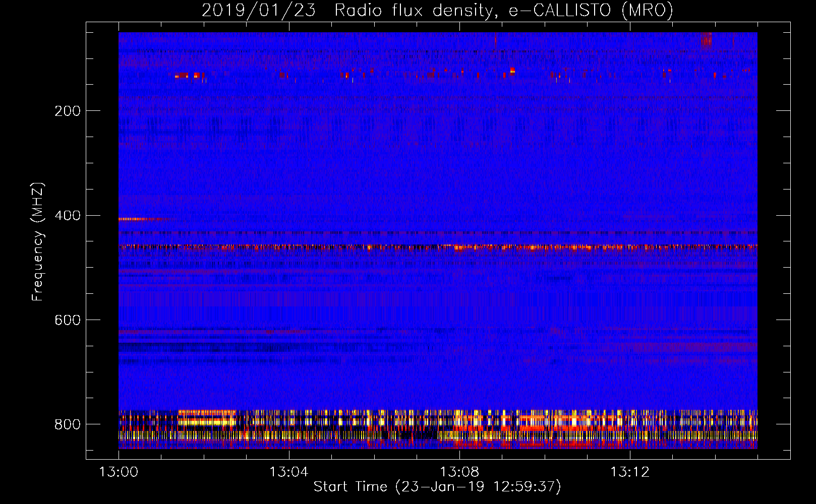
Task: Click the 13:12 time tick label
Action: coord(630,472)
